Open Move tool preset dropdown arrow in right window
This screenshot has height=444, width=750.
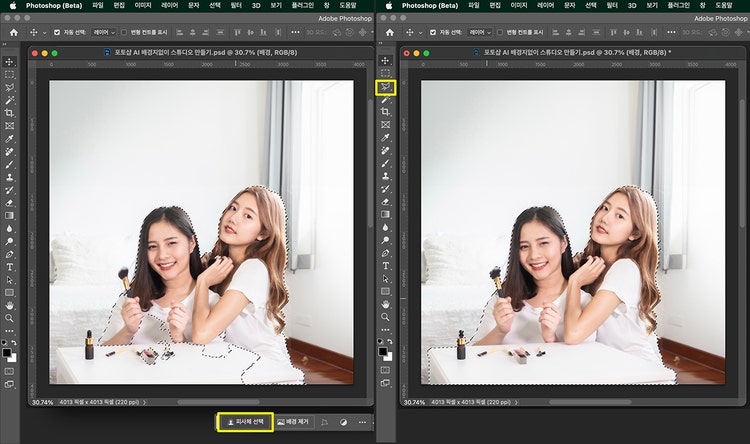pos(420,33)
